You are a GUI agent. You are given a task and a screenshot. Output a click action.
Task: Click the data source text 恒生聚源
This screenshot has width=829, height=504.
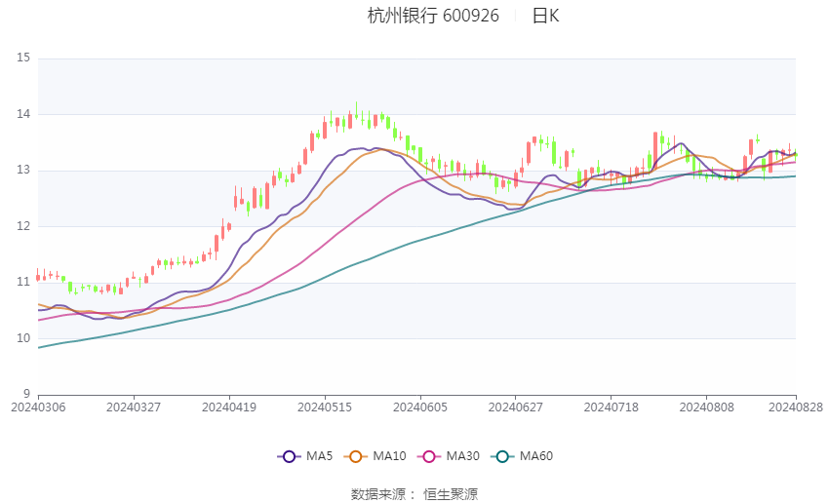pos(451,494)
